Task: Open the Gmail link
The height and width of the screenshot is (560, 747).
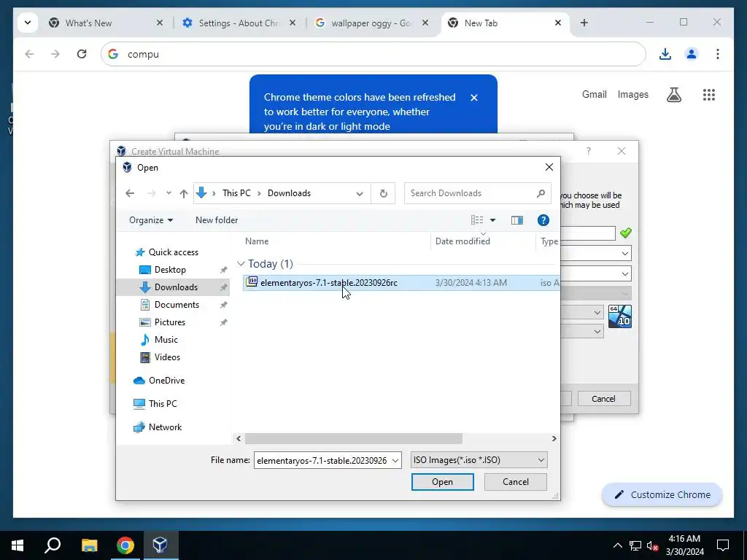Action: point(594,94)
